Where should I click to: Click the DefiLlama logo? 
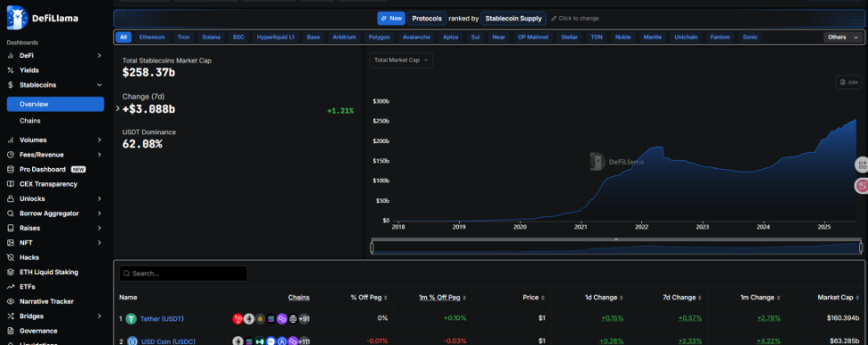[42, 18]
